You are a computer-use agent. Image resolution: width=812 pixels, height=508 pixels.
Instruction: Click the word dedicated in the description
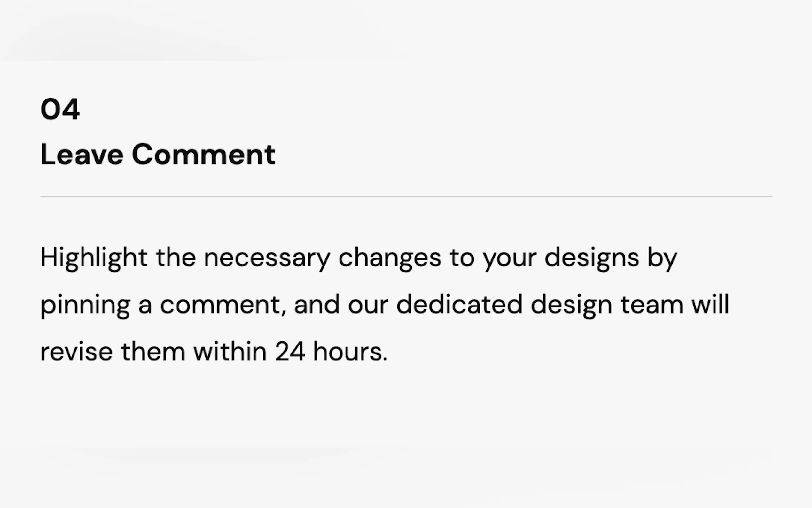[459, 305]
